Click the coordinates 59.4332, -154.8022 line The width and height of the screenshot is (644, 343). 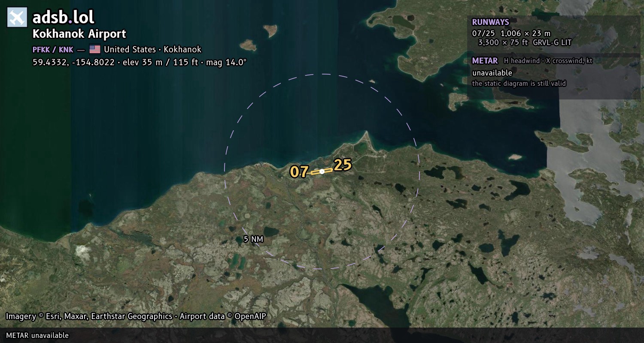pos(140,62)
